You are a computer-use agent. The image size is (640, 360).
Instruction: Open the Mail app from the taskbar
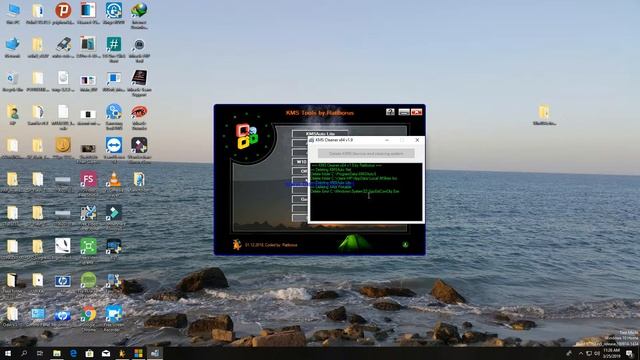106,353
